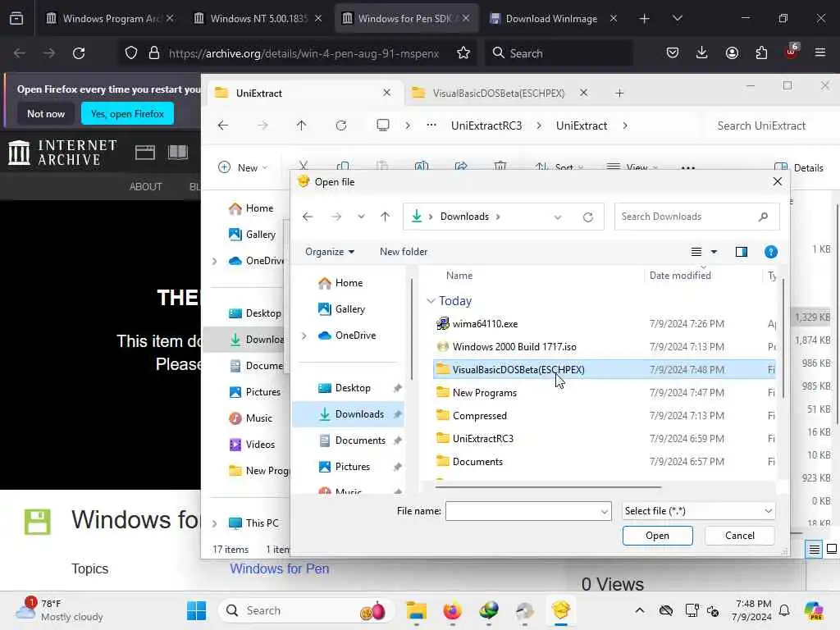Screen dimensions: 840x630
Task: Open the Select file (*.*) type dropdown
Action: 698,511
